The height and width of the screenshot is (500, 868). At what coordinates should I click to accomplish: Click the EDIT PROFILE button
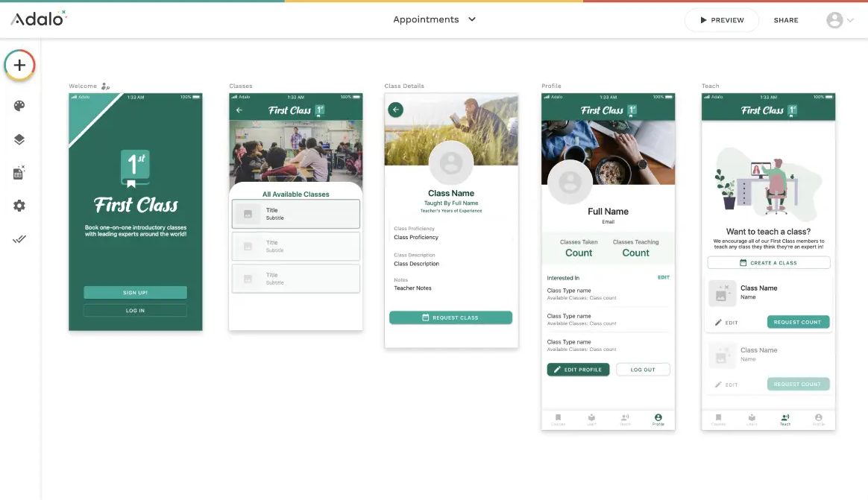tap(578, 370)
